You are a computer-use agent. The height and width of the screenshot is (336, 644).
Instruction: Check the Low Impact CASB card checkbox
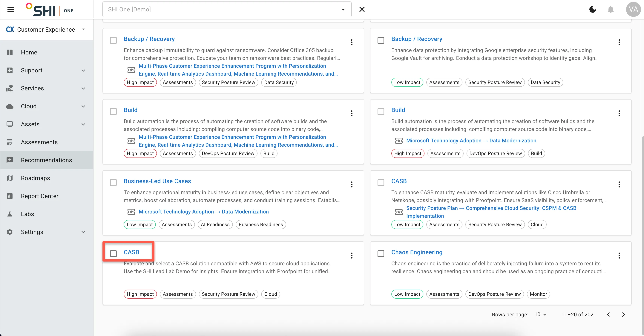point(381,182)
